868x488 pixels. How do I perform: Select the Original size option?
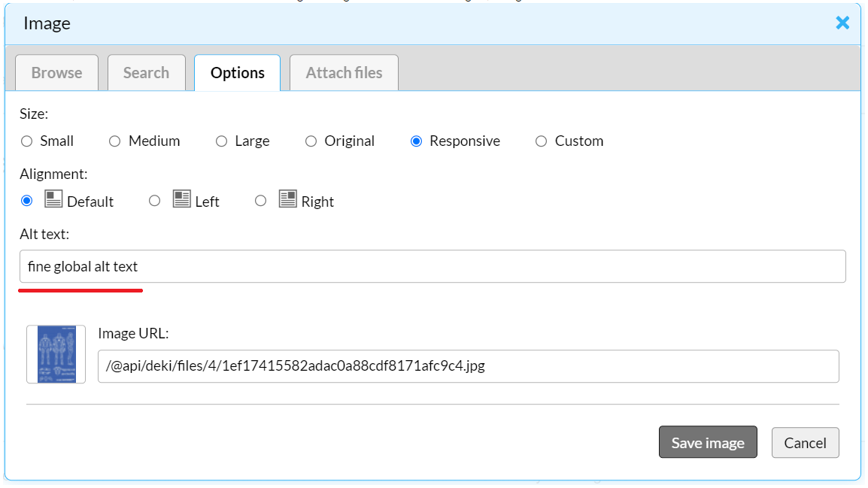311,141
